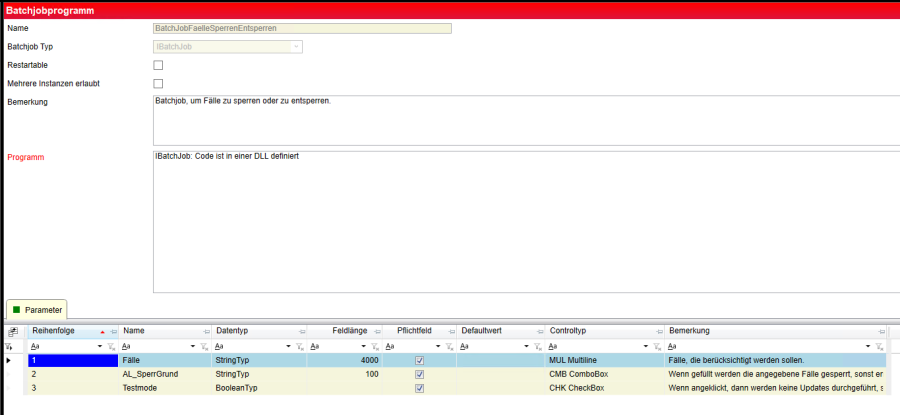Toggle the Restartable checkbox
Viewport: 900px width, 415px height.
click(158, 65)
